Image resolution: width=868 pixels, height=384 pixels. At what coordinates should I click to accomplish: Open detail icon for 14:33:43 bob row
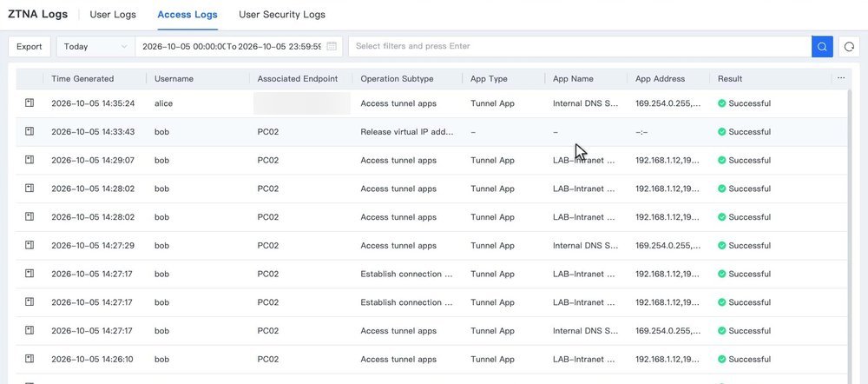tap(30, 131)
